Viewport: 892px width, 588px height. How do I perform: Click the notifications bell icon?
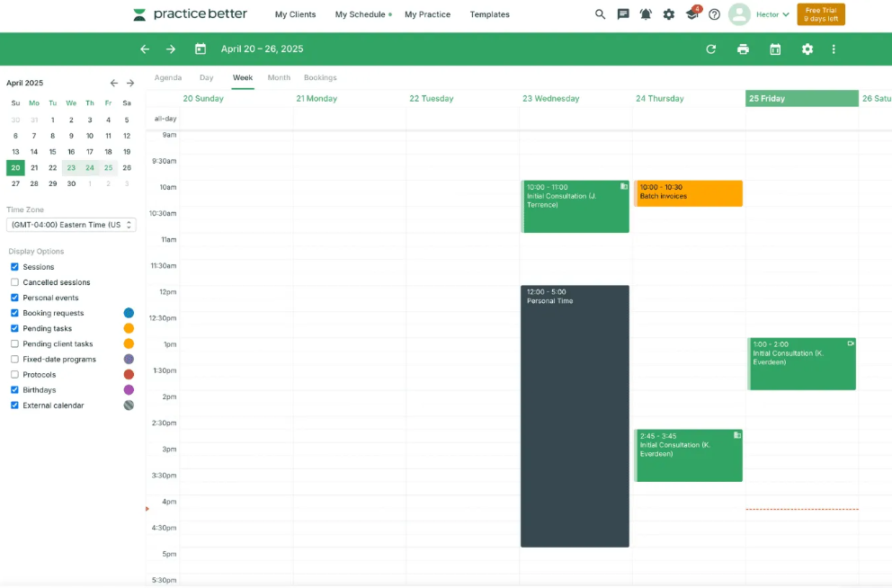pyautogui.click(x=646, y=14)
